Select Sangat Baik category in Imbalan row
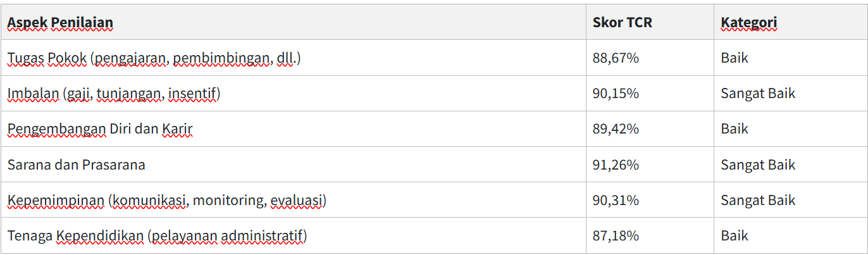 tap(757, 94)
